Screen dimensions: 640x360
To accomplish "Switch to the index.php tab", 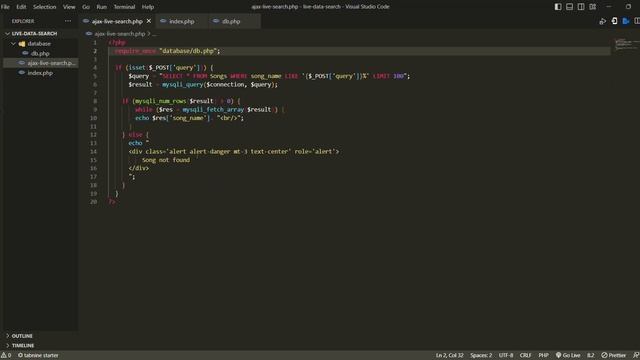I will point(182,21).
